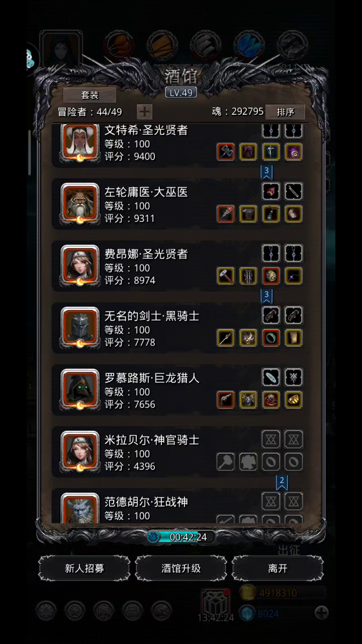This screenshot has height=644, width=362.
Task: Tap the staff weapon icon of 左轮庸医
Action: (x=225, y=214)
